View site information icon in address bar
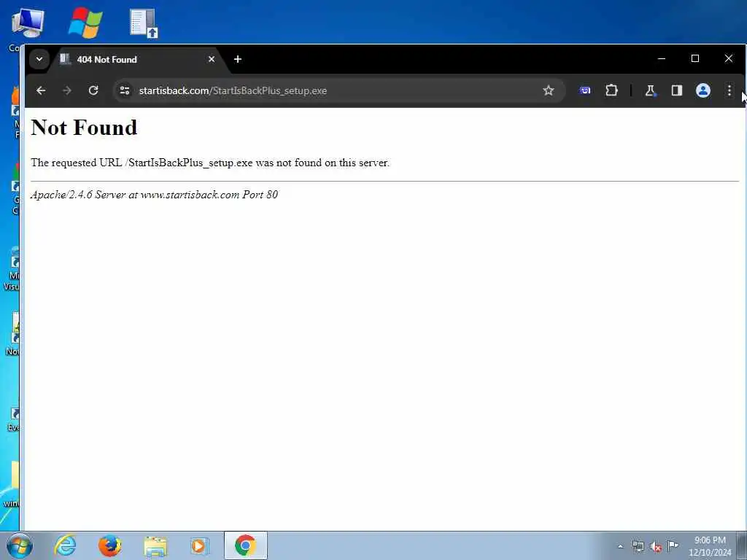This screenshot has height=560, width=747. click(125, 90)
